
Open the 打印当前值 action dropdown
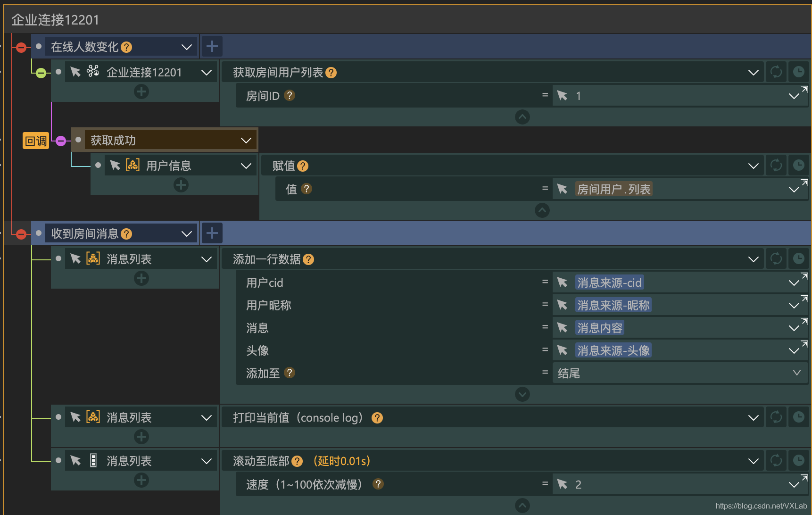point(754,417)
